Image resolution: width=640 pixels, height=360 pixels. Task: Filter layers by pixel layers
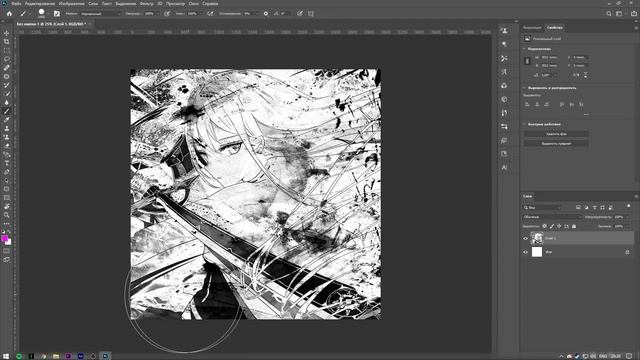(x=578, y=207)
